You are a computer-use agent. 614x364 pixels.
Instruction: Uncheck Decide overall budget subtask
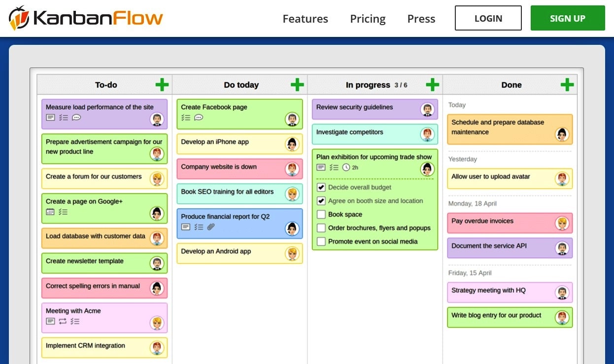click(321, 187)
